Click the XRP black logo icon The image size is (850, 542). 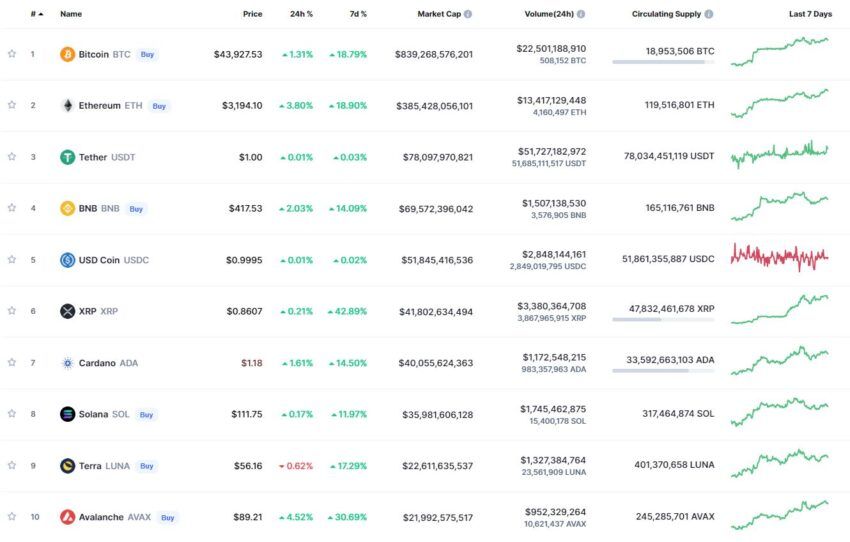tap(67, 311)
